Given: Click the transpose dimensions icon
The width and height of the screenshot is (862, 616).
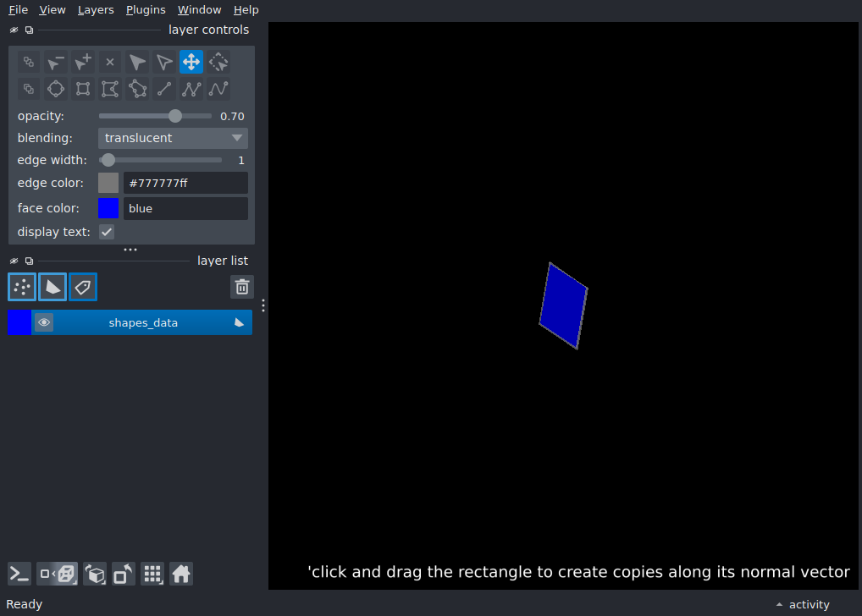Looking at the screenshot, I should (123, 575).
